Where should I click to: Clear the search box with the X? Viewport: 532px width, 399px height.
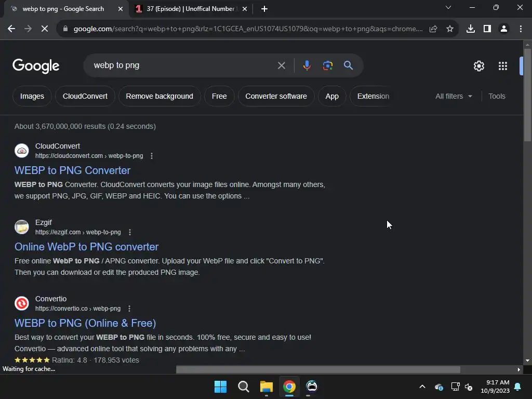coord(281,65)
